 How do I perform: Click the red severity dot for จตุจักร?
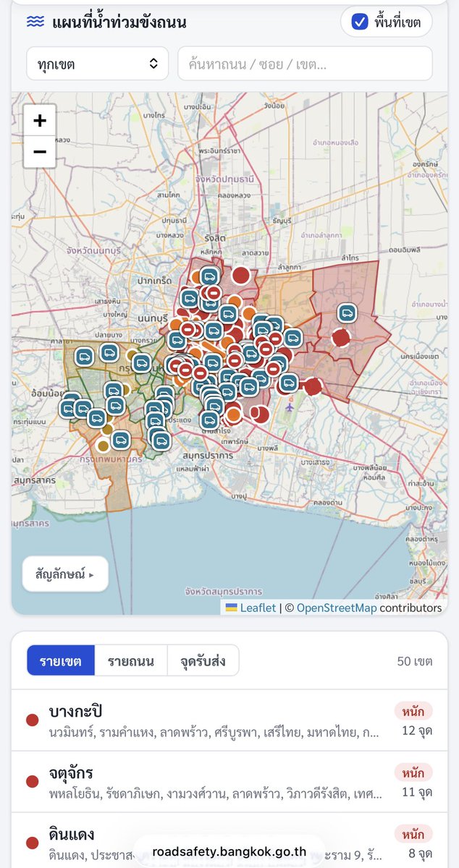[x=32, y=781]
